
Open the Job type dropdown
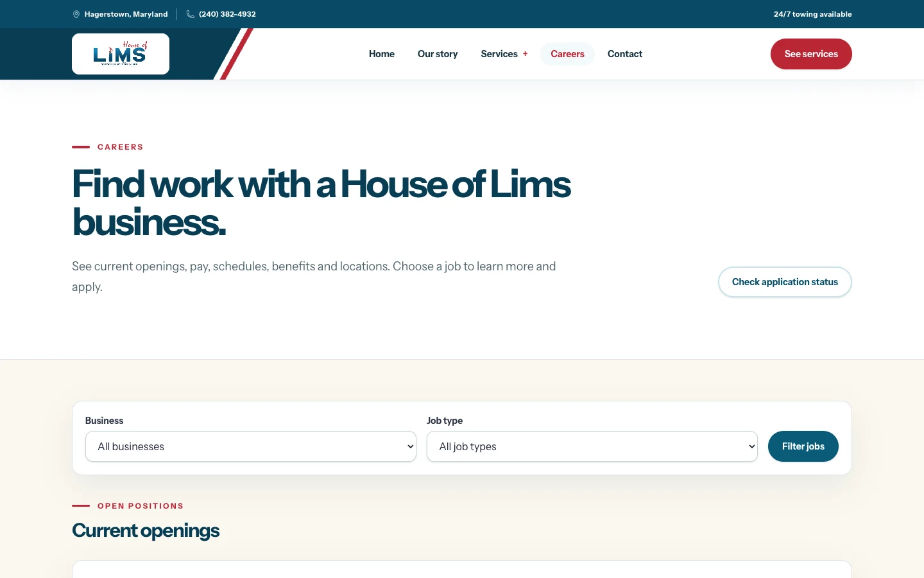coord(592,446)
